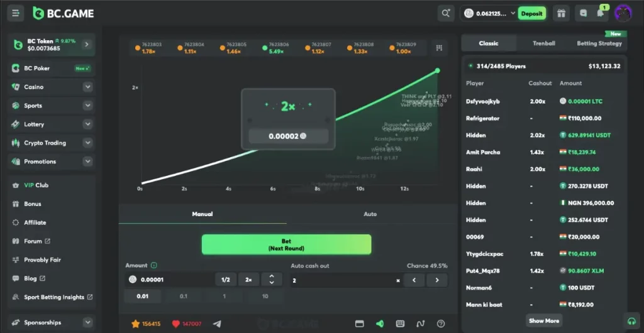Open round 7623809 result 1.00×
The height and width of the screenshot is (333, 644).
(x=402, y=48)
